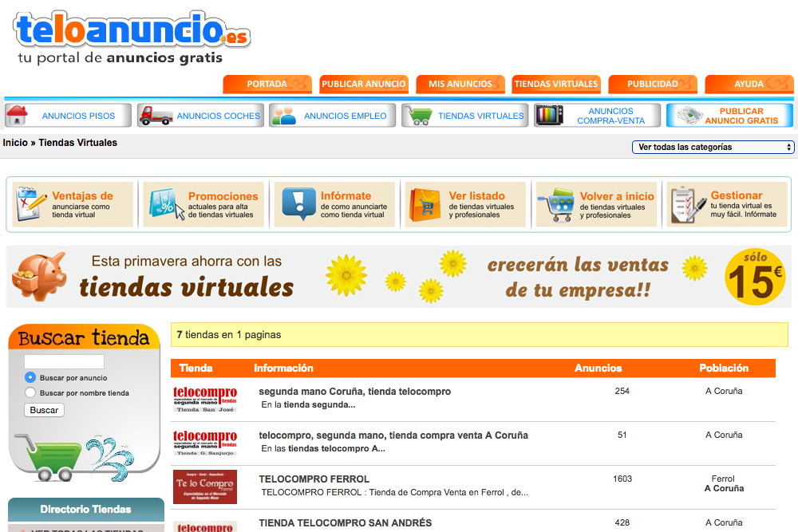
Task: Click the crecerán las ventas banner text
Action: pyautogui.click(x=578, y=278)
